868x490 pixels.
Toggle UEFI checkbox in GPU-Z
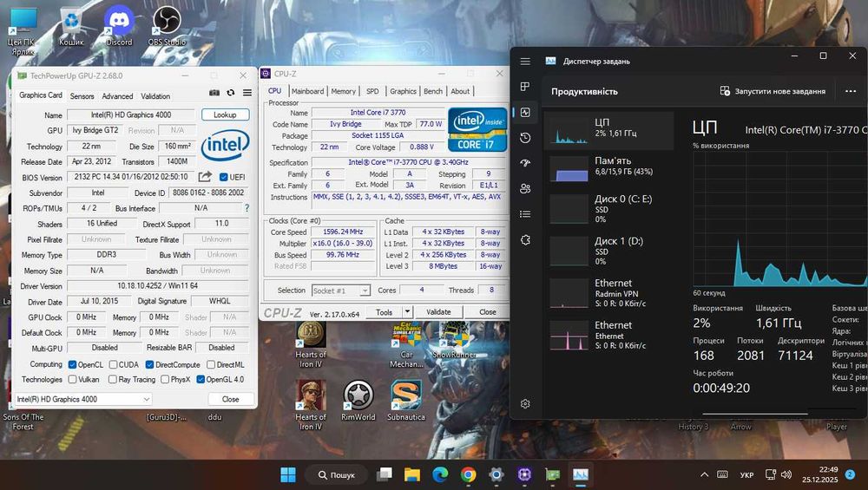coord(224,177)
